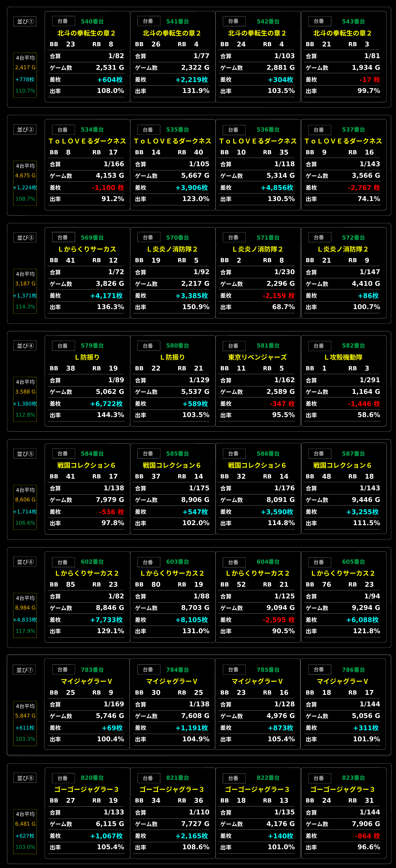The width and height of the screenshot is (396, 868).
Task: Click the -2,767 枚 difference value
Action: (364, 188)
